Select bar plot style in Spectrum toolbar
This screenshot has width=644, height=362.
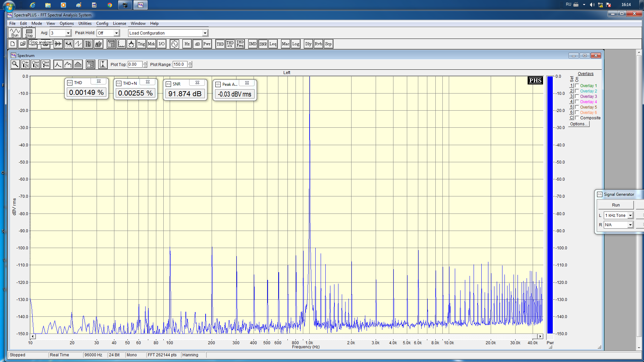click(x=78, y=64)
